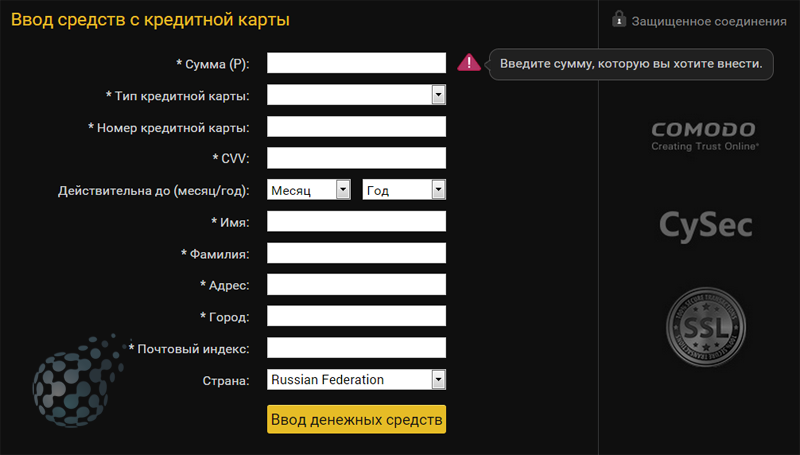Click the Сумма (Р) amount field
Image resolution: width=800 pixels, height=455 pixels.
356,63
